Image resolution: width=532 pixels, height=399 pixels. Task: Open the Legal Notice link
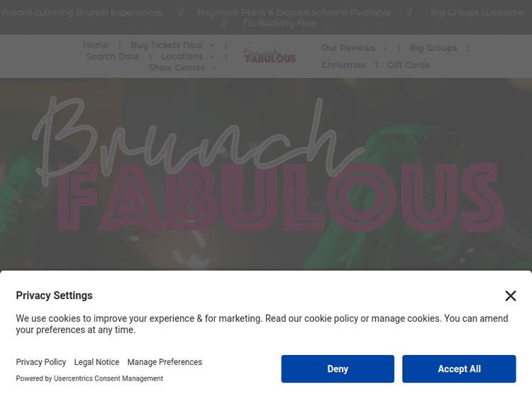[x=96, y=362]
